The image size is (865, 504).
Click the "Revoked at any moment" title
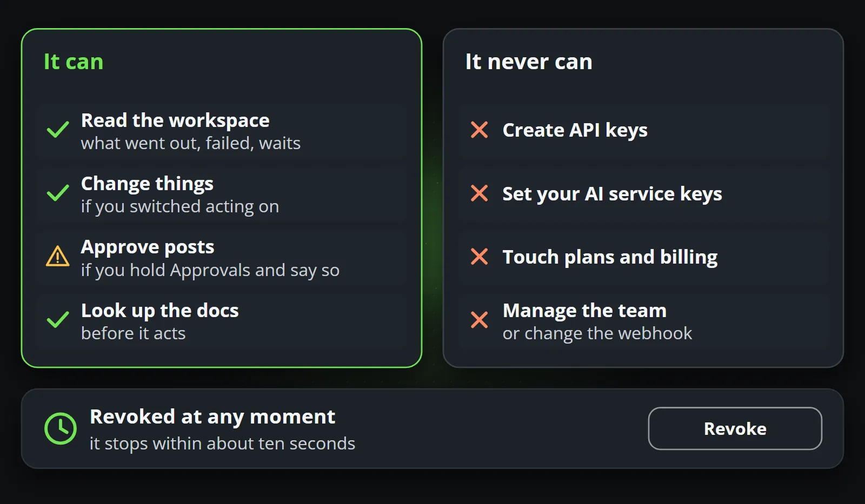(x=212, y=417)
